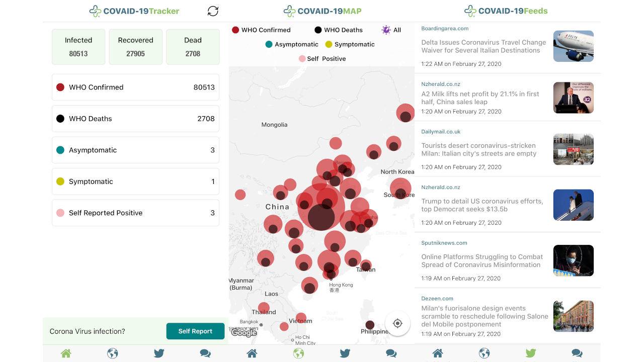The height and width of the screenshot is (362, 644).
Task: Select globe icon in Map screen bottom bar
Action: click(x=298, y=353)
